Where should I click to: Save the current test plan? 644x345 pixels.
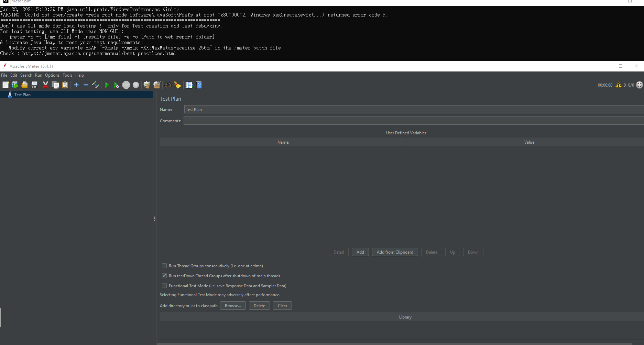[34, 85]
